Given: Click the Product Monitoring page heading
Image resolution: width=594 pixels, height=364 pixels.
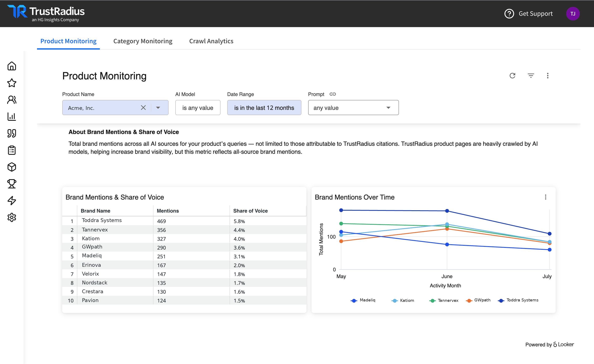Looking at the screenshot, I should (x=104, y=76).
